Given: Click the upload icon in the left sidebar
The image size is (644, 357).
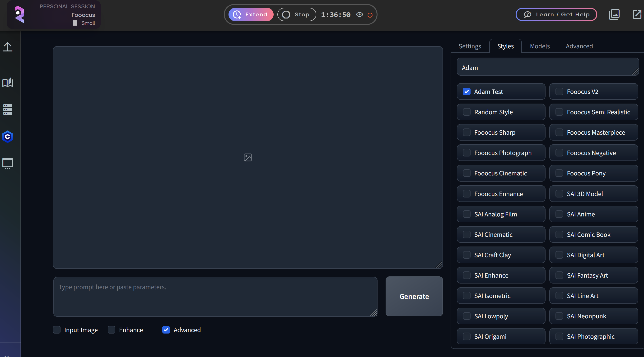Looking at the screenshot, I should coord(7,47).
